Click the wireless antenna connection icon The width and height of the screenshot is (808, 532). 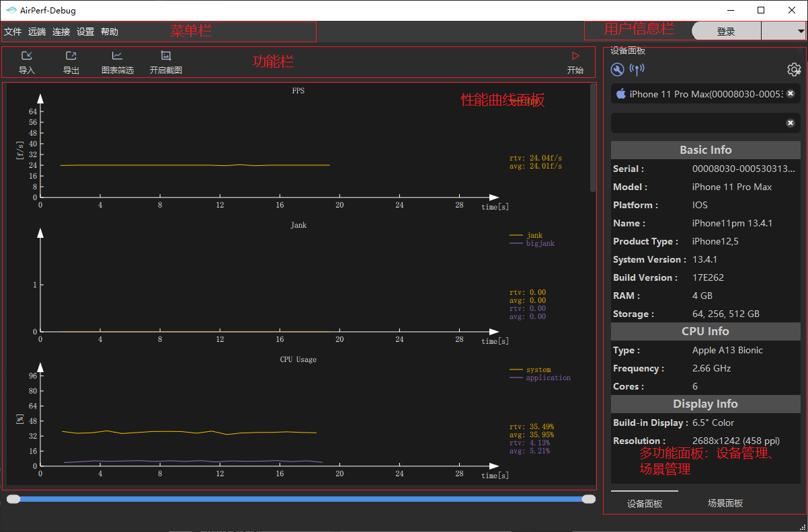coord(637,69)
